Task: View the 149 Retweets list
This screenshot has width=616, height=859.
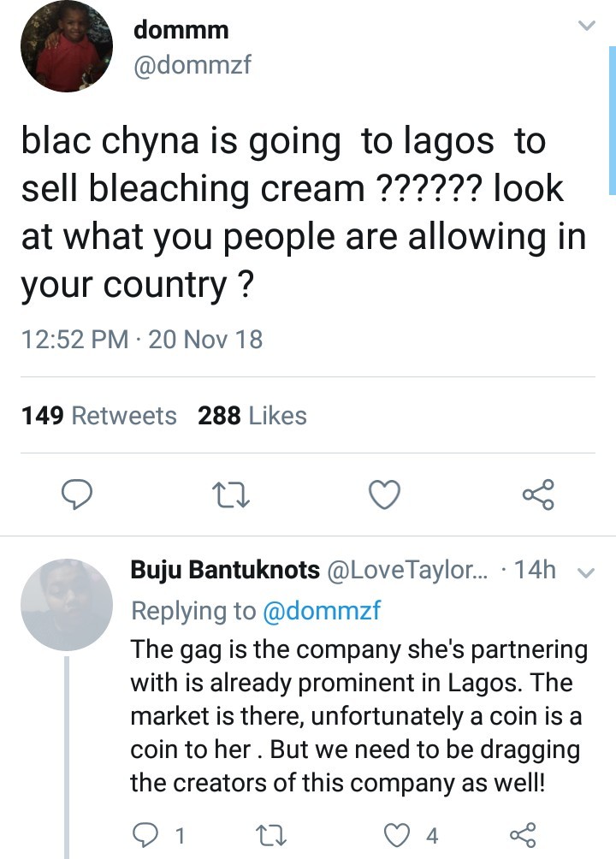Action: [98, 416]
